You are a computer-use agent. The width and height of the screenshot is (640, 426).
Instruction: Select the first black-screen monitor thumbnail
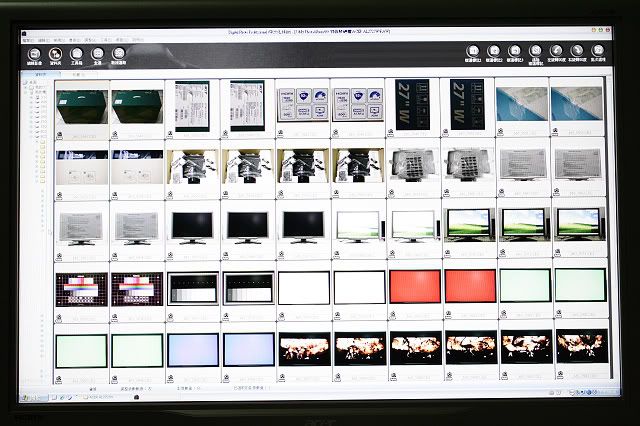point(192,228)
